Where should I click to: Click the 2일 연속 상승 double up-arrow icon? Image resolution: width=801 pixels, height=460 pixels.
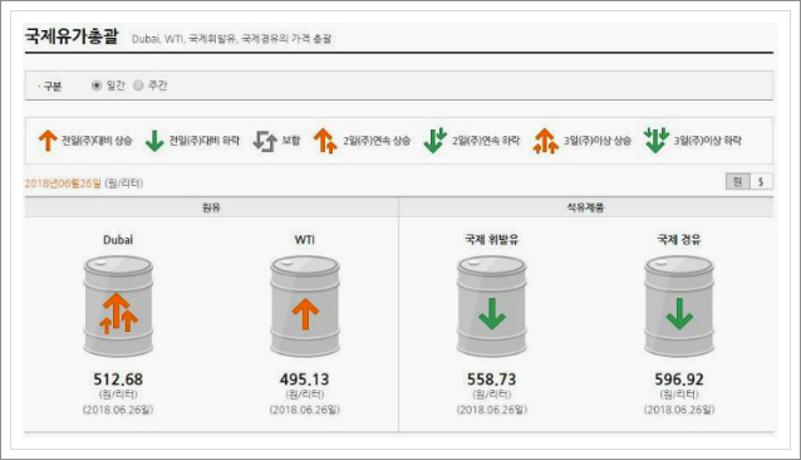325,141
